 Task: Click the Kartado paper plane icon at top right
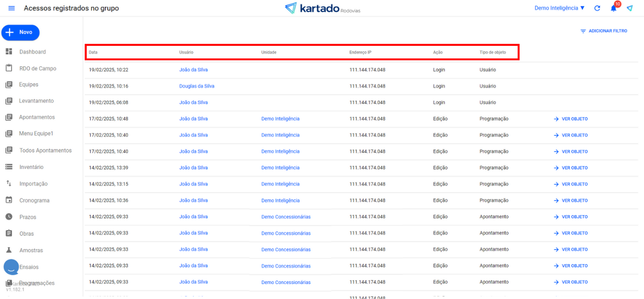tap(630, 8)
